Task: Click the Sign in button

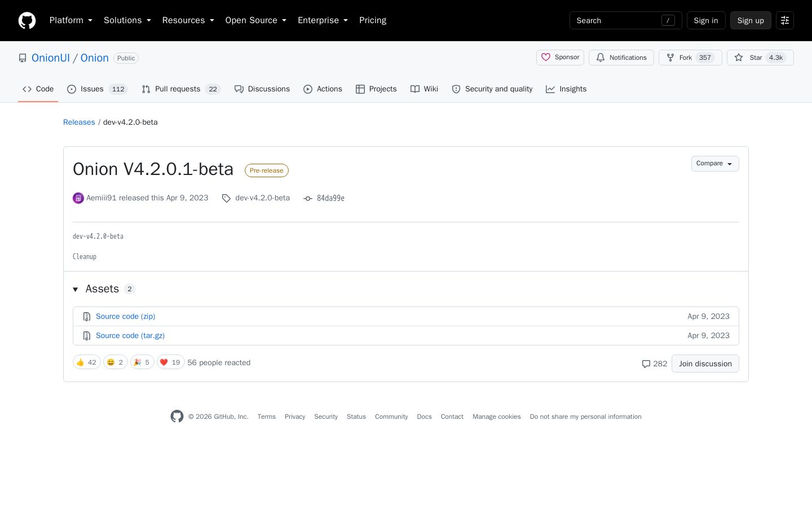Action: point(706,20)
